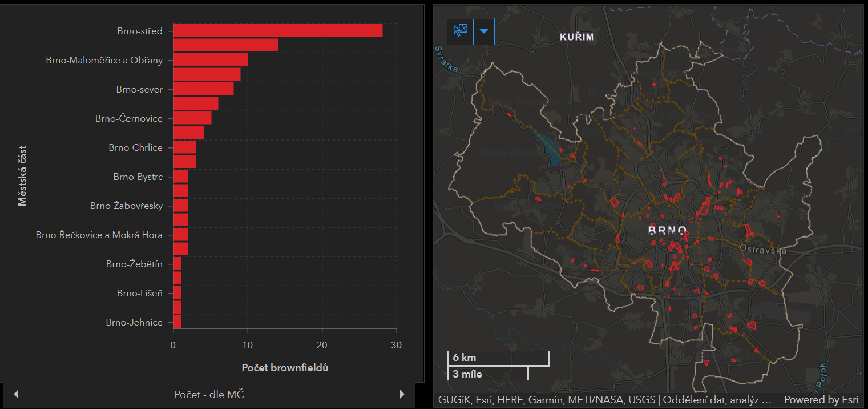868x409 pixels.
Task: Select the Brno-Žabovřesky bar in the chart
Action: [180, 205]
